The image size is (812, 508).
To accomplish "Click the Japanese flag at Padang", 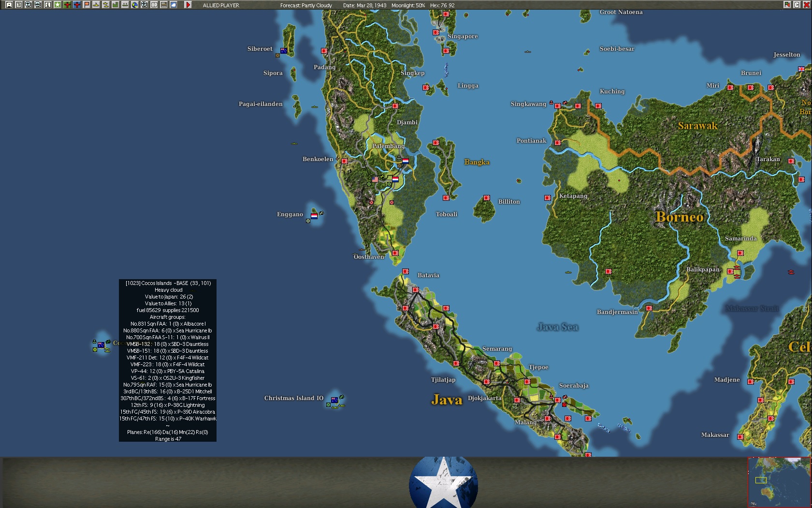I will point(324,50).
